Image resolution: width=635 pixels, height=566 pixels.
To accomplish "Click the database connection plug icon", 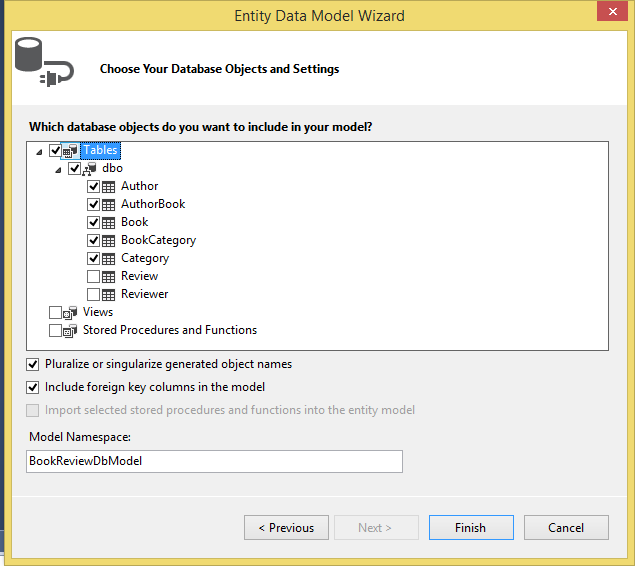I will click(44, 62).
